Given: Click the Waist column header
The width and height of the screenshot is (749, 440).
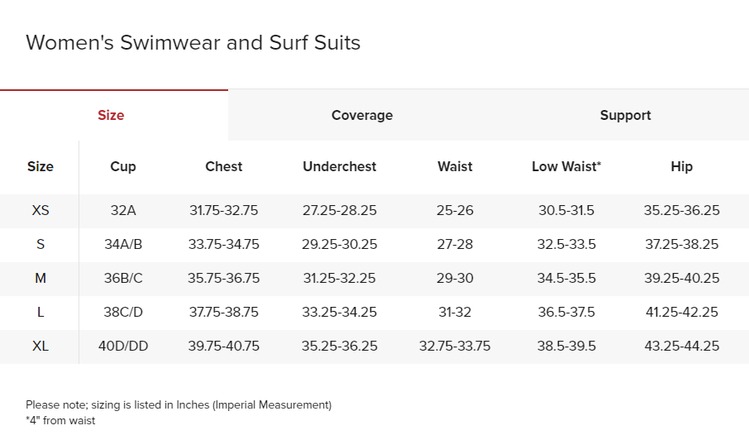Looking at the screenshot, I should pyautogui.click(x=455, y=167).
